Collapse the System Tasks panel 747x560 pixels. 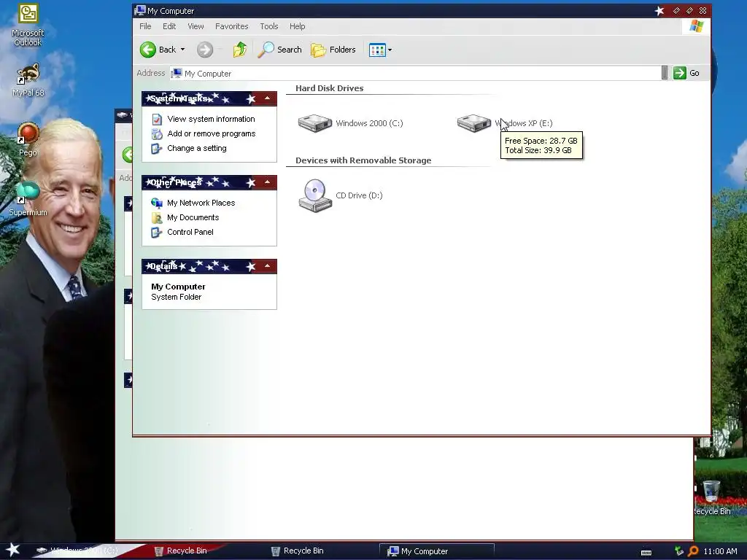(267, 98)
